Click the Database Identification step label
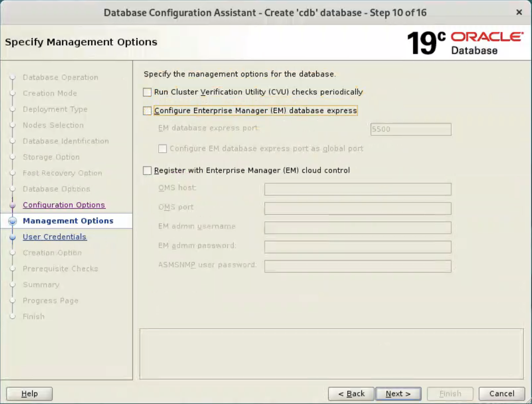The image size is (532, 404). 66,141
